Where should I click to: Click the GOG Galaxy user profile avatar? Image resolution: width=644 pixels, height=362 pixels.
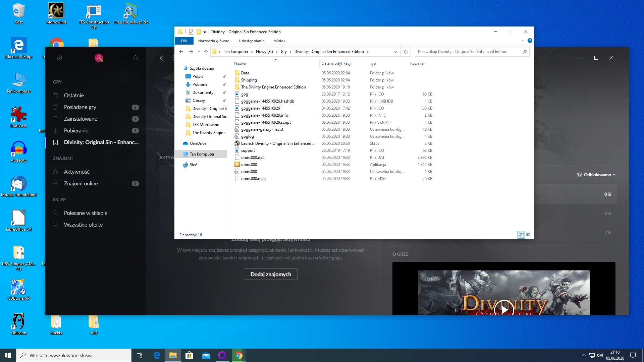pyautogui.click(x=99, y=58)
